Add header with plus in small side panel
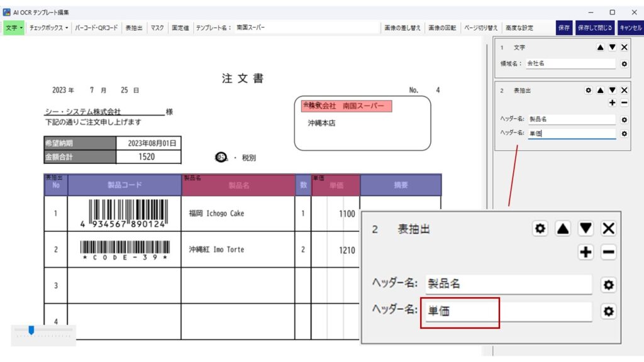Image resolution: width=644 pixels, height=362 pixels. coord(613,102)
